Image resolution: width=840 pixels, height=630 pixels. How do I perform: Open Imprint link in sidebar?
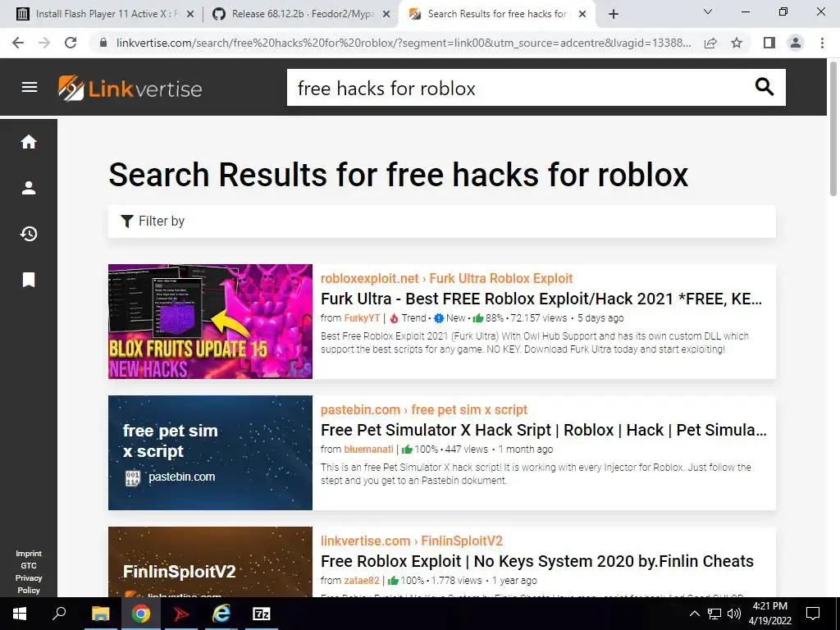click(x=29, y=554)
